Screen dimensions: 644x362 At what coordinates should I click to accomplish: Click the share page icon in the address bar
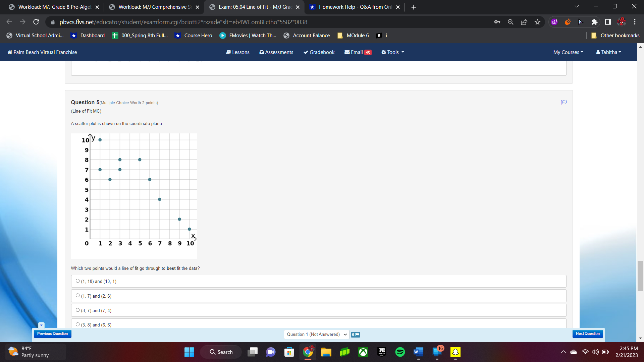pyautogui.click(x=524, y=22)
